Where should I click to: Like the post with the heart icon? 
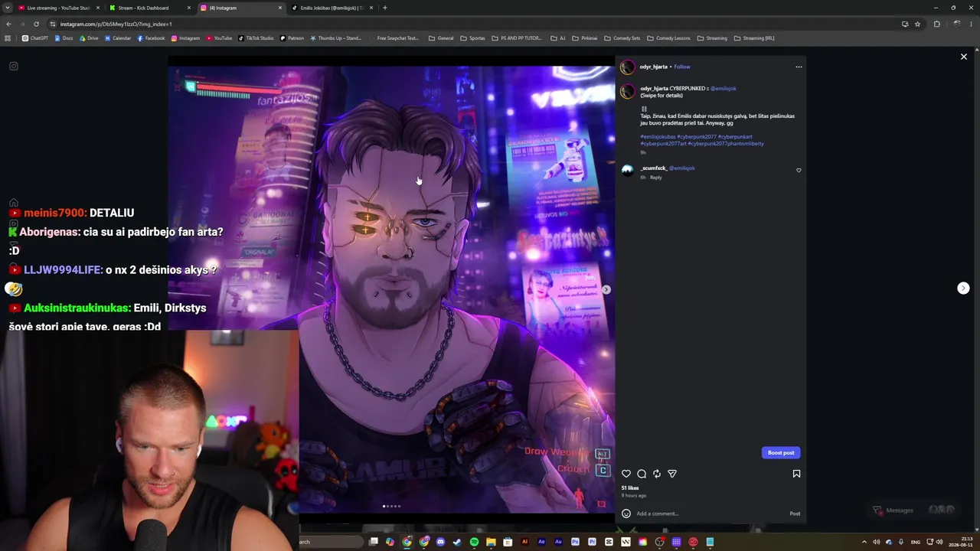click(626, 474)
